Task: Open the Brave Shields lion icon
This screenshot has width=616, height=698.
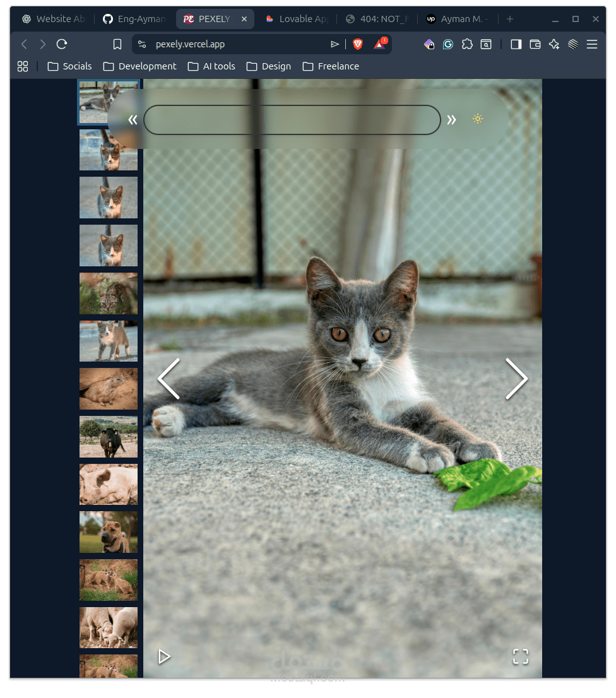Action: tap(357, 44)
